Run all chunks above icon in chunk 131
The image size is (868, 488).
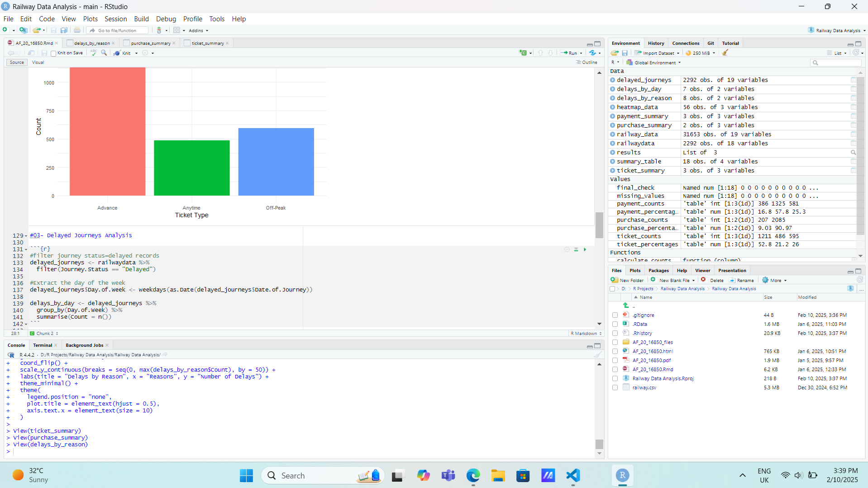coord(576,249)
